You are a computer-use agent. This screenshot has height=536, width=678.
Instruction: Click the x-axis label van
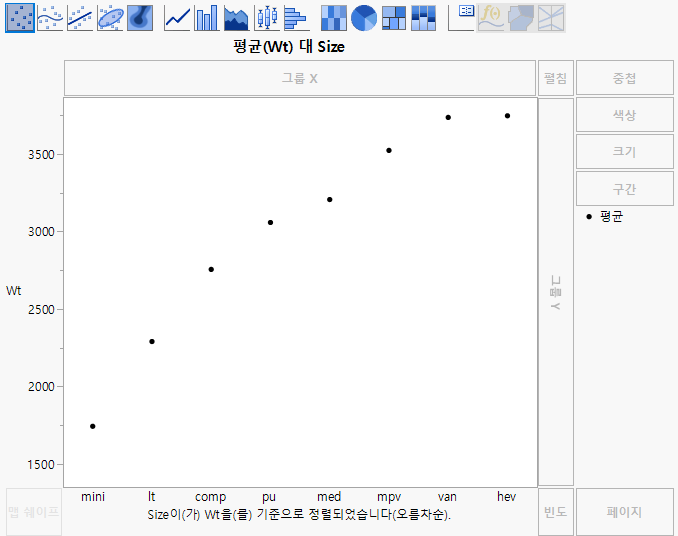(447, 497)
